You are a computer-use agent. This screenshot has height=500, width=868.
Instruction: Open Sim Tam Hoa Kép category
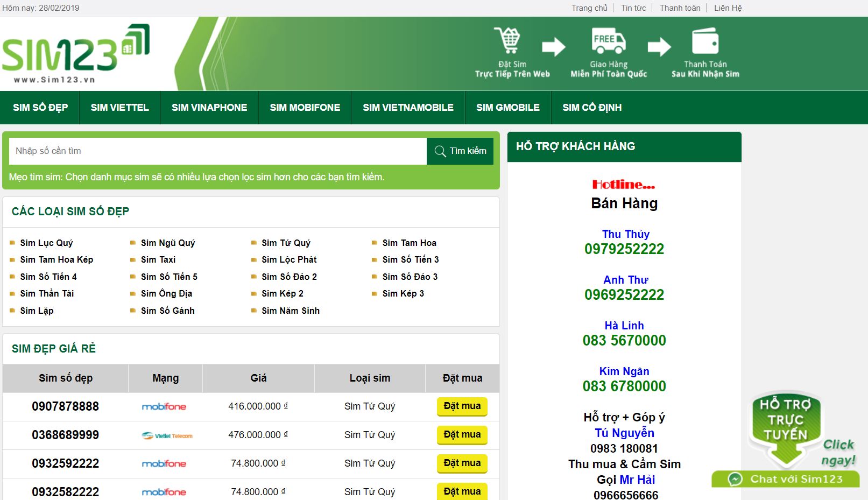(x=57, y=260)
